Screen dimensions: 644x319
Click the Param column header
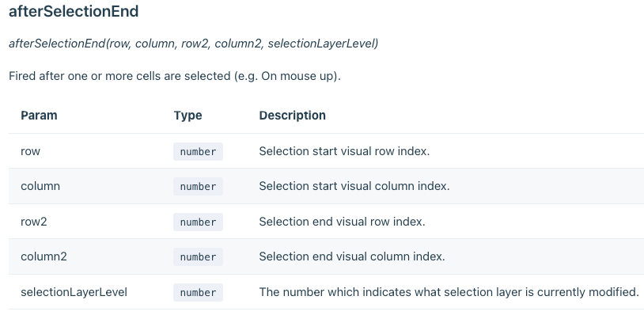click(x=39, y=116)
